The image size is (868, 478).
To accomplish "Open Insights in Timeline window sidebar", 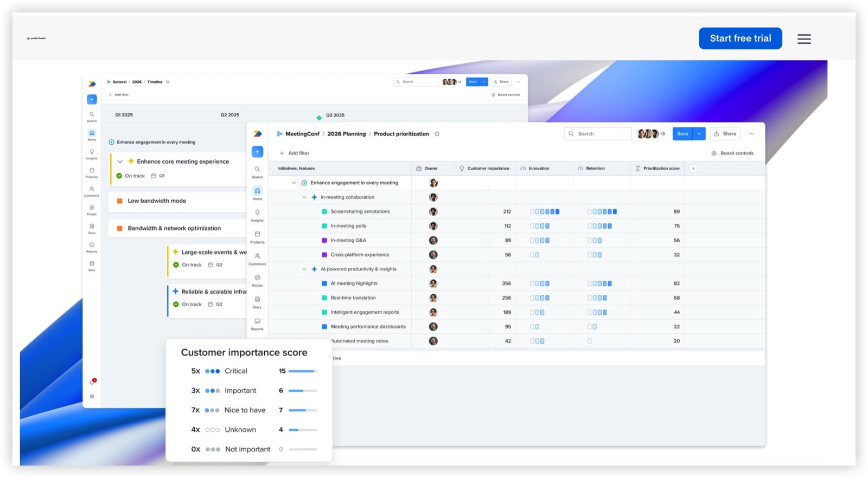I will [92, 154].
